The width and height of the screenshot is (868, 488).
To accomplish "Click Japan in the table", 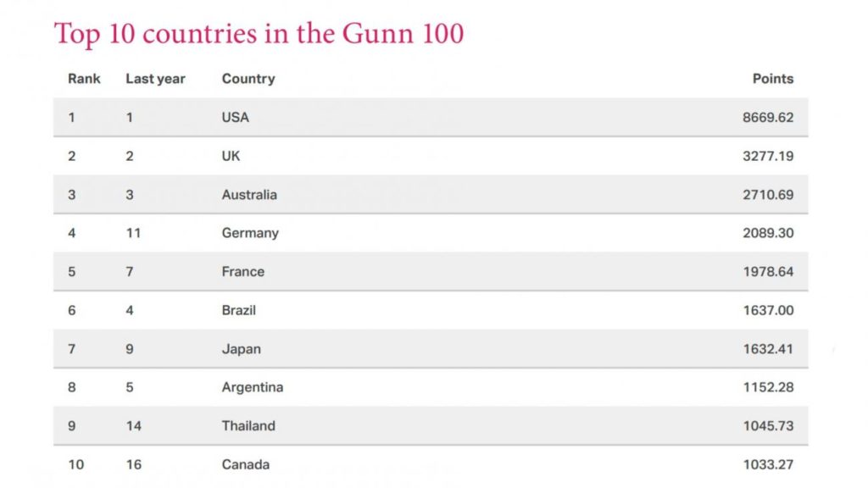I will (242, 349).
